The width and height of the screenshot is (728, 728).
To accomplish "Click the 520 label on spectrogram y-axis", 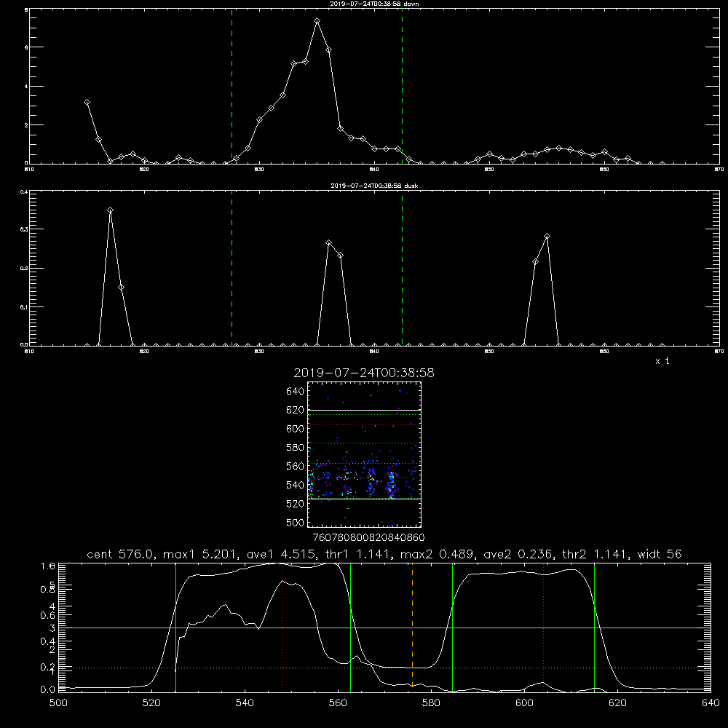I will 296,504.
